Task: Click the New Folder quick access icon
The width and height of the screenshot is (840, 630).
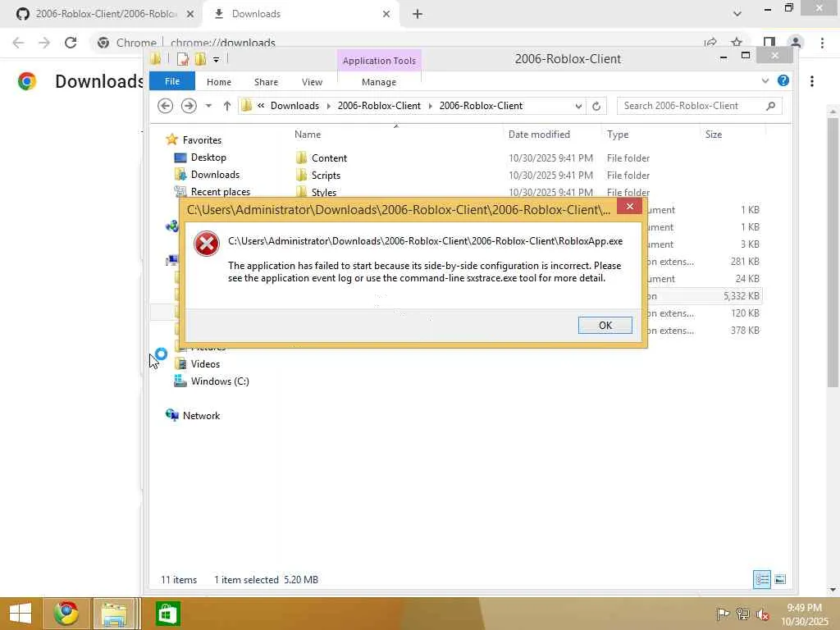Action: click(x=200, y=59)
